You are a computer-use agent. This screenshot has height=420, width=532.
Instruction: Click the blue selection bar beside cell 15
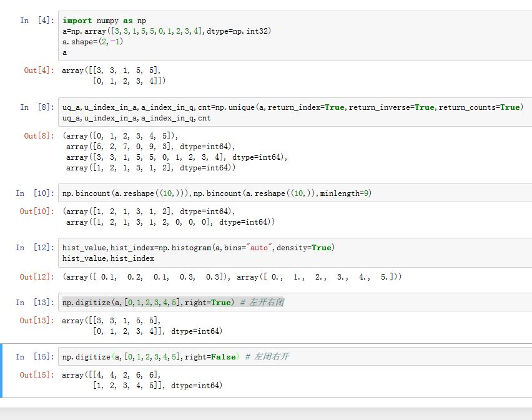coord(2,370)
